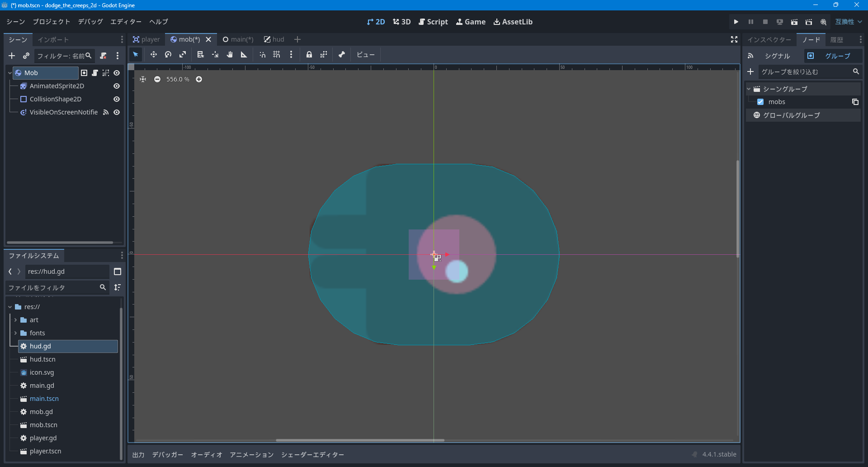This screenshot has width=868, height=467.
Task: Switch to the 3D workspace
Action: click(x=402, y=22)
